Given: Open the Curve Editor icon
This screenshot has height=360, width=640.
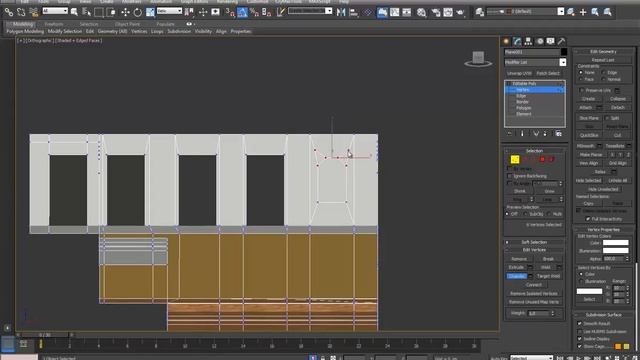Looking at the screenshot, I should point(394,12).
